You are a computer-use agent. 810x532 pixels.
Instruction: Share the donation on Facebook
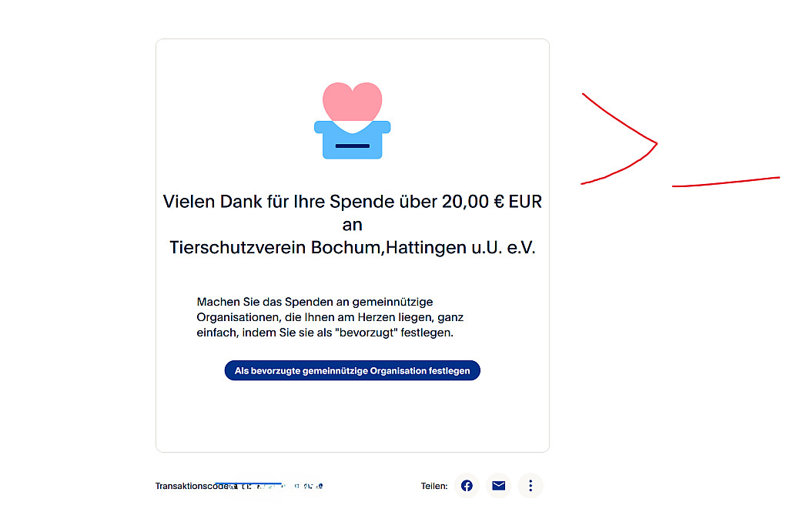467,486
